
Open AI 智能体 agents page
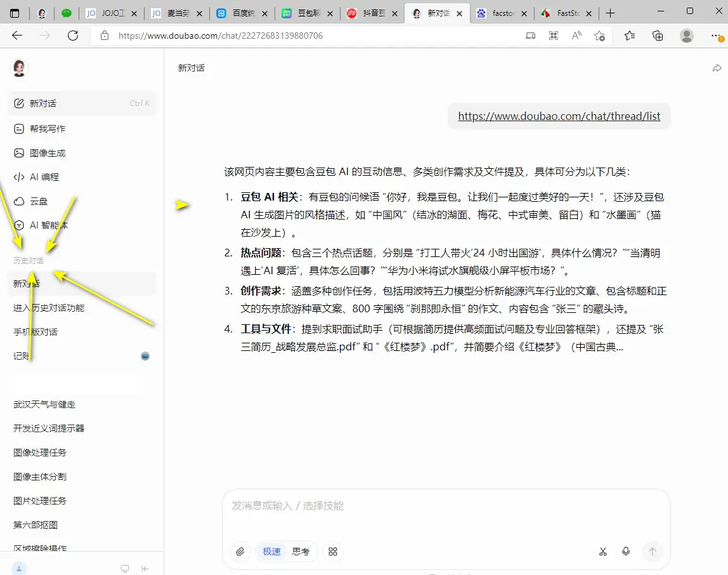(x=82, y=225)
